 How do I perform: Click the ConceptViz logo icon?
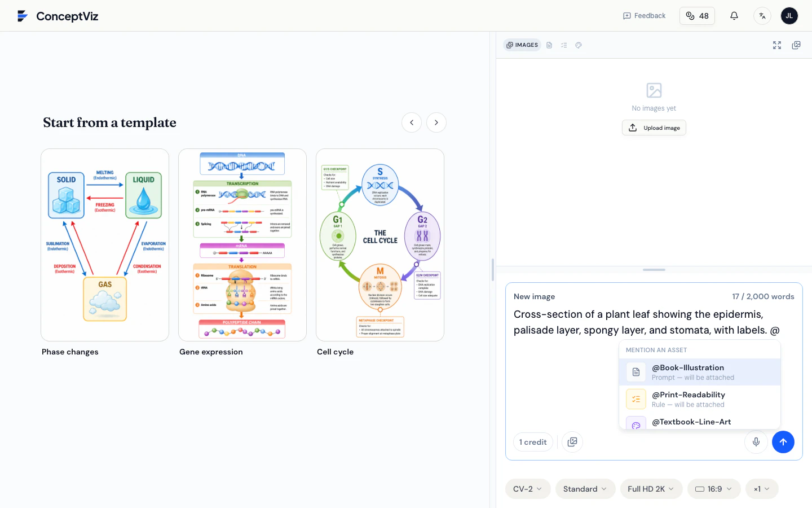click(23, 16)
